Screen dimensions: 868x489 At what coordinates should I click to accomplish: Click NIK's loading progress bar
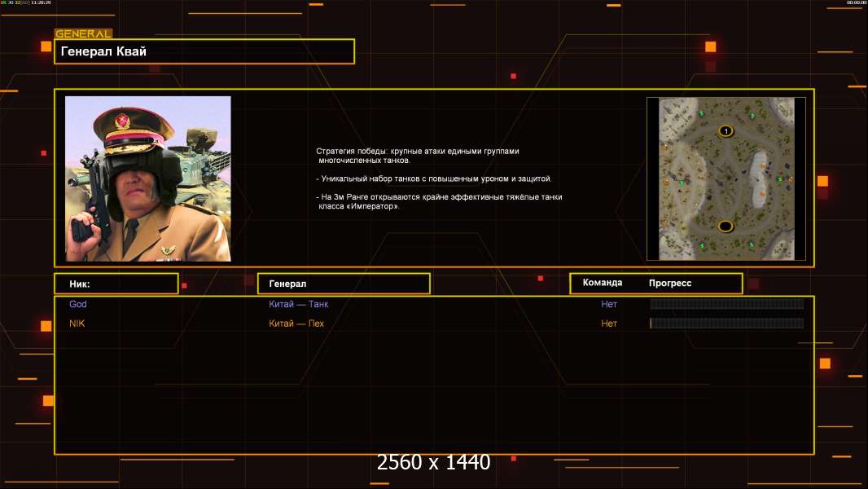(726, 324)
